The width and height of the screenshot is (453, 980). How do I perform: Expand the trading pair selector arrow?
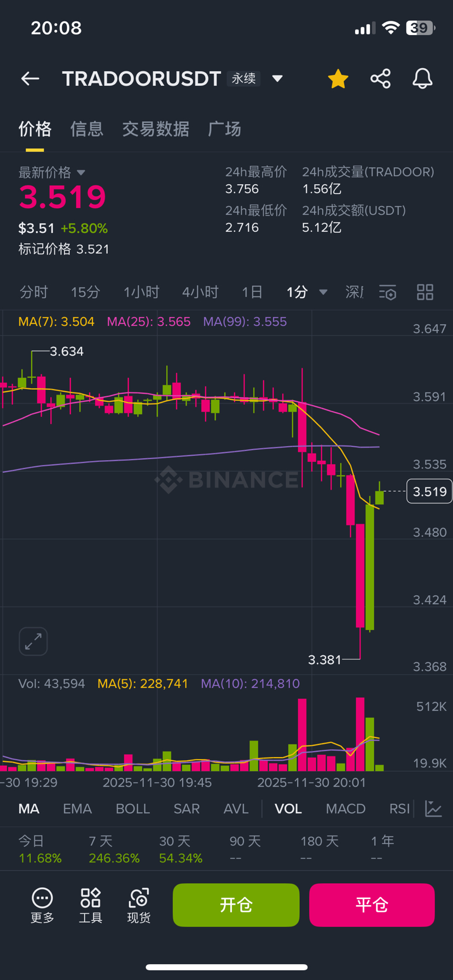[x=277, y=79]
